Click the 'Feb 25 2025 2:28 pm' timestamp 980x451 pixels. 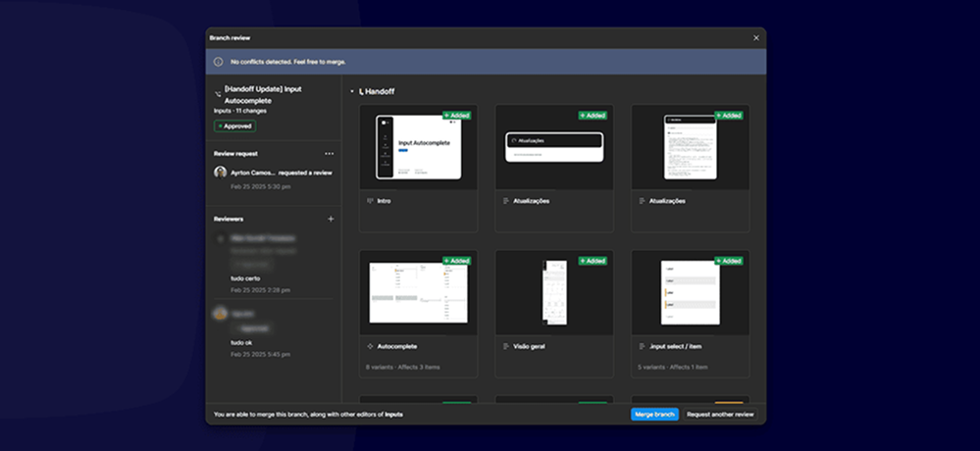[261, 290]
